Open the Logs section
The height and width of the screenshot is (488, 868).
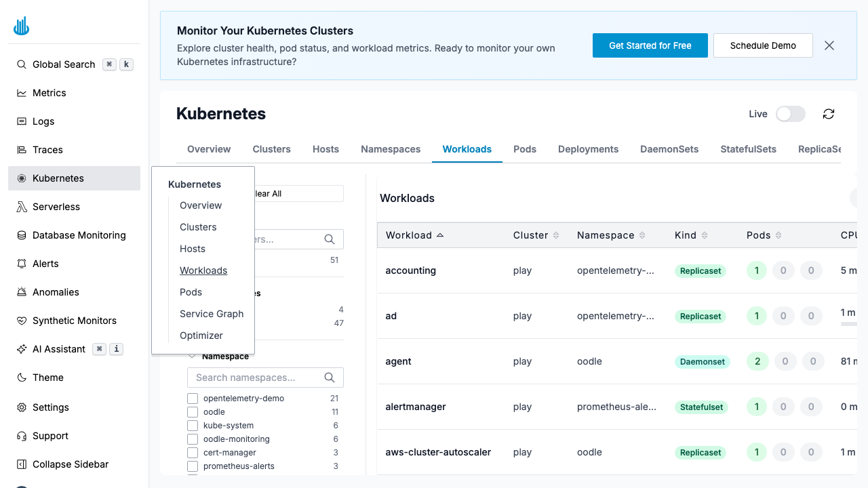tap(43, 121)
